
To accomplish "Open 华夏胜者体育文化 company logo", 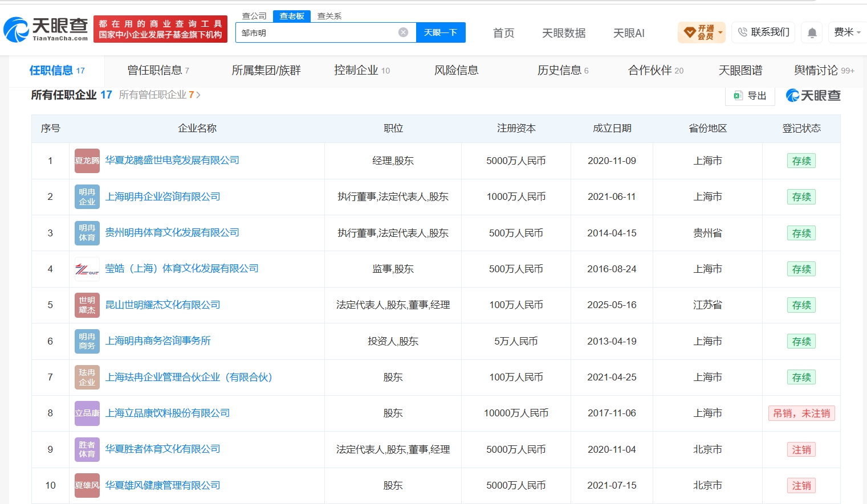I will pos(87,449).
